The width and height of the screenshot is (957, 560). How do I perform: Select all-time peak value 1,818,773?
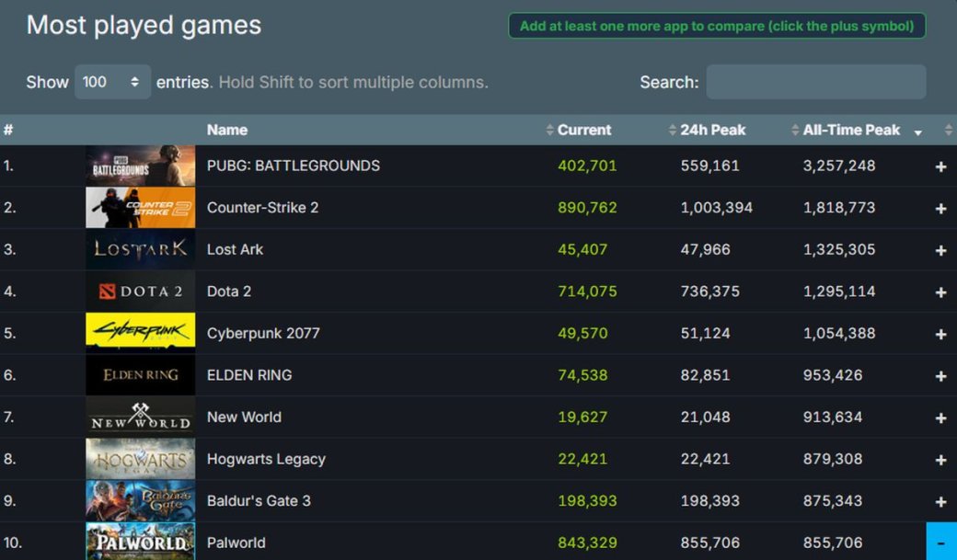pos(839,208)
